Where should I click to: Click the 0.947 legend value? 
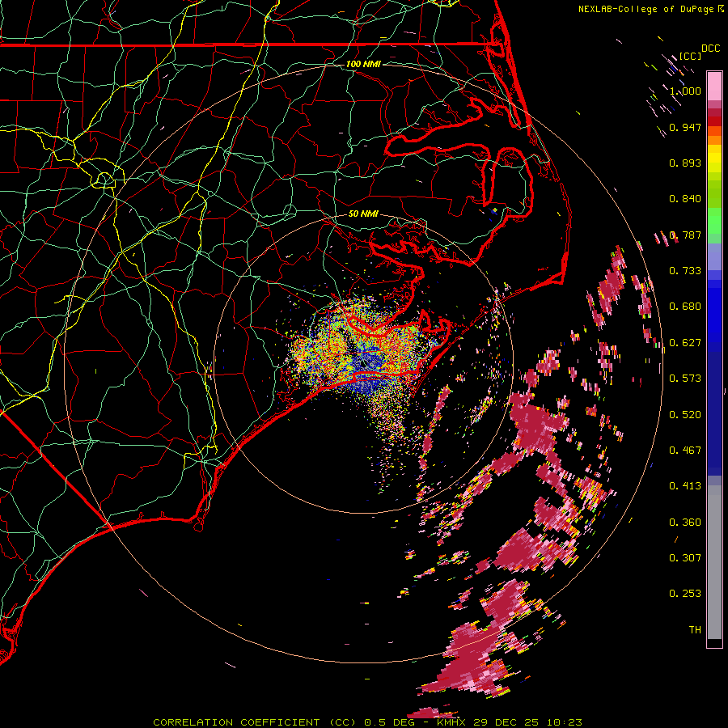point(685,127)
